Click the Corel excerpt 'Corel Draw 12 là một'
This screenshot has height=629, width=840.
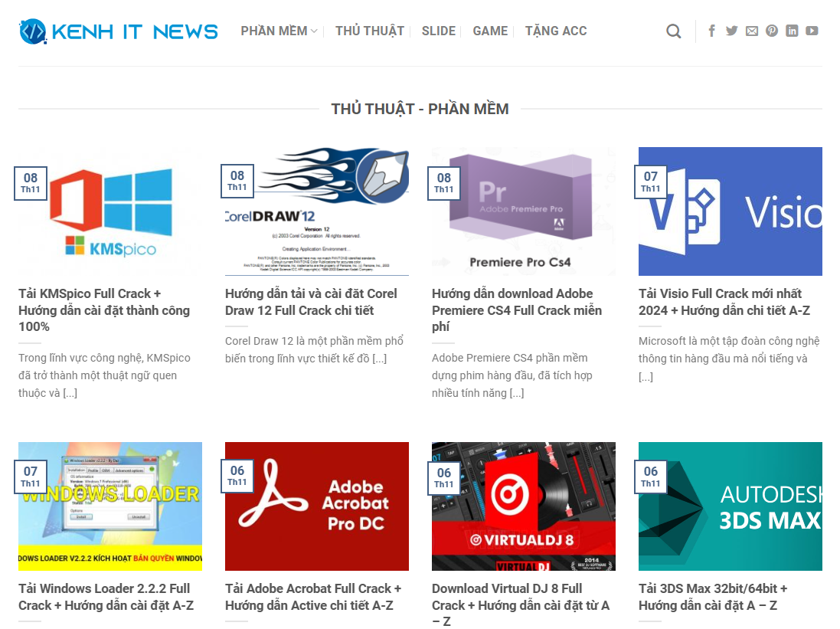tap(315, 349)
